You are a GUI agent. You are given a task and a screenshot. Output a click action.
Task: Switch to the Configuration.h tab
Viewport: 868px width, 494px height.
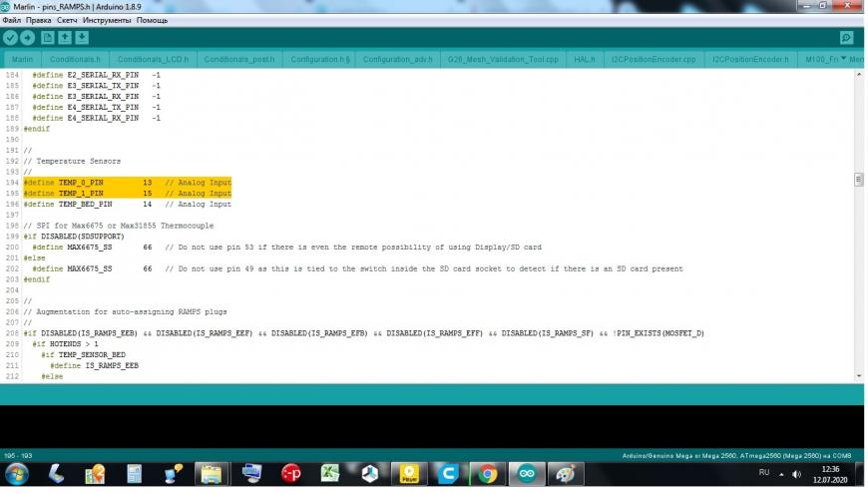coord(320,59)
